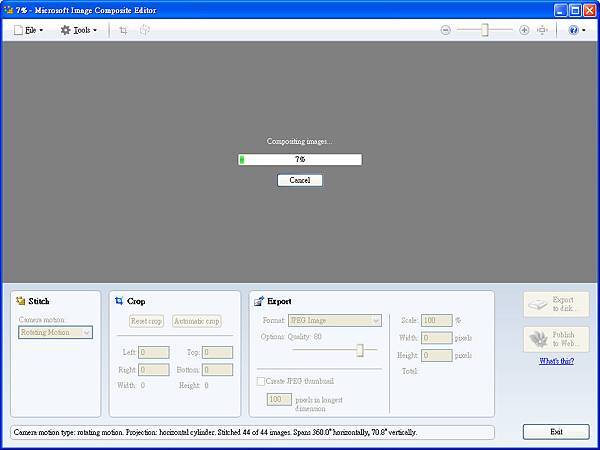Click the Reset crop button
This screenshot has width=600, height=450.
tap(146, 321)
